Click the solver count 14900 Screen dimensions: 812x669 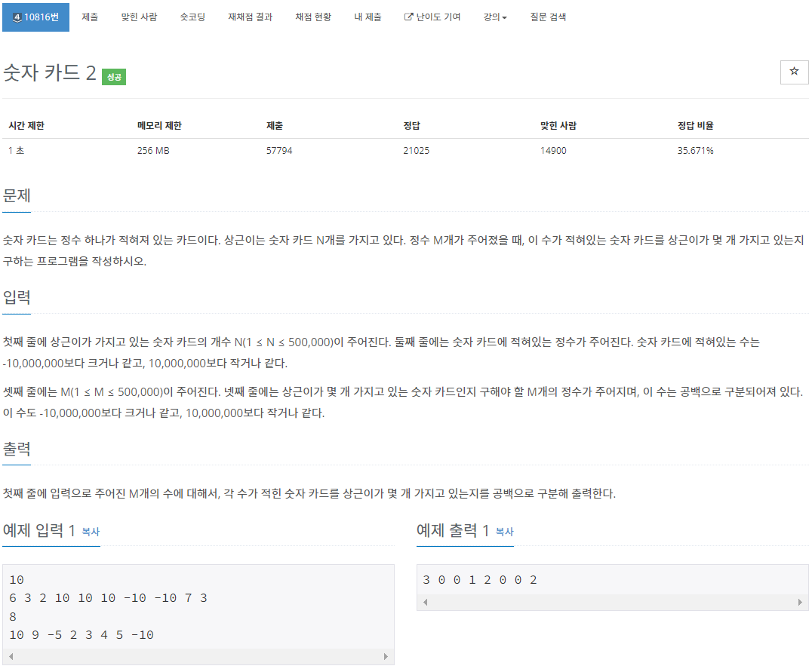[553, 151]
